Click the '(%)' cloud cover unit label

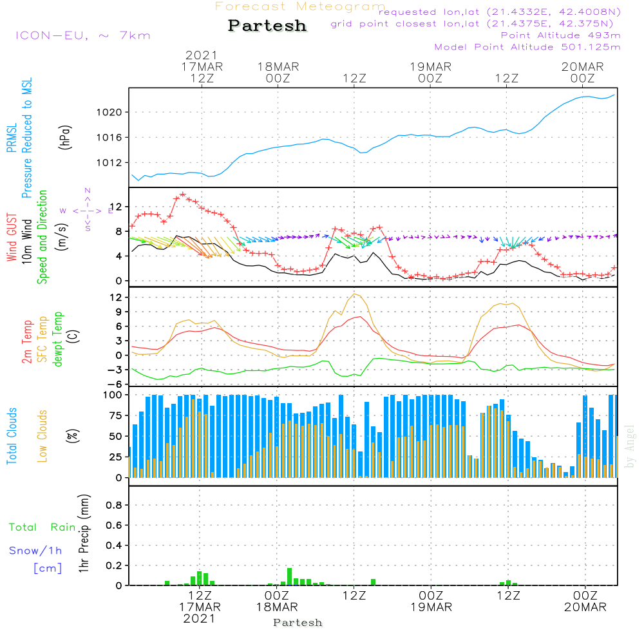(72, 436)
